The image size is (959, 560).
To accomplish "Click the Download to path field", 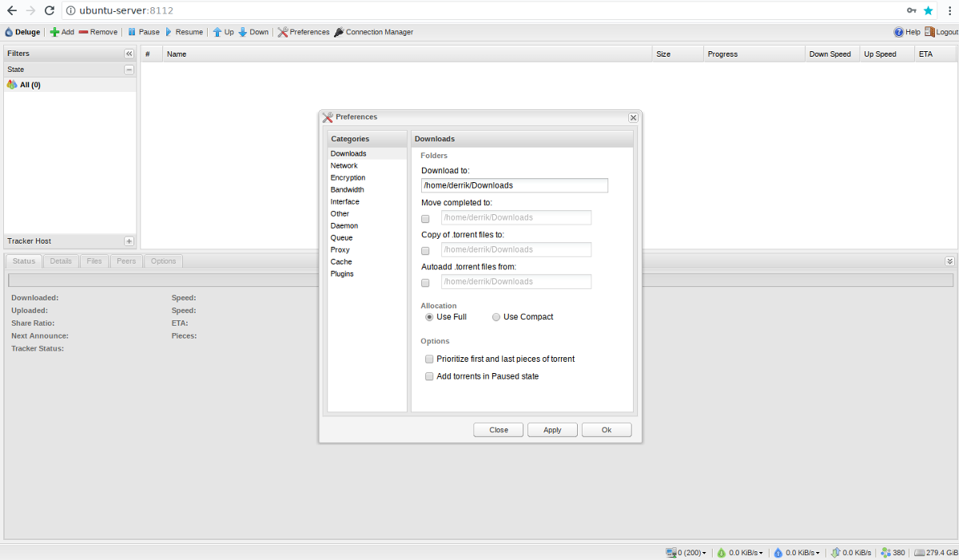I will pos(515,185).
